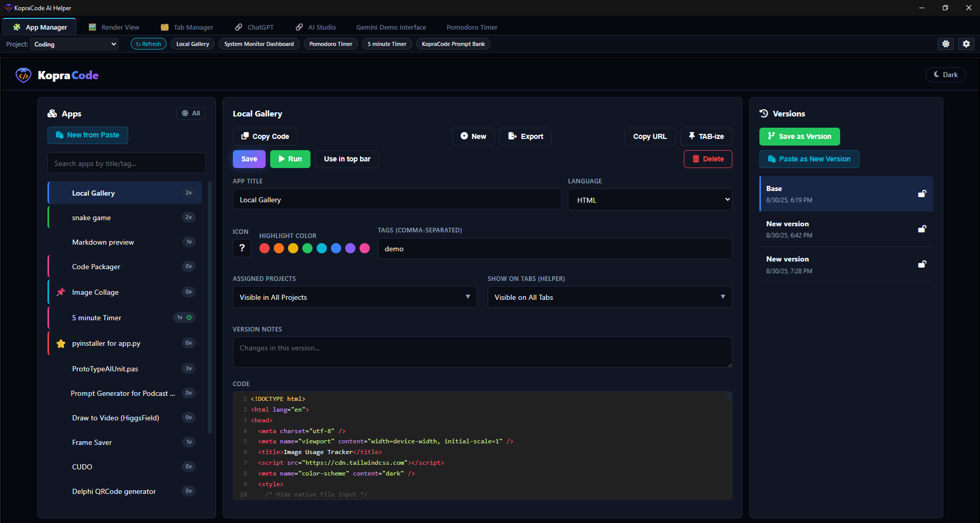
Task: Click the star icon beside pyinstaller for app.py
Action: [61, 344]
